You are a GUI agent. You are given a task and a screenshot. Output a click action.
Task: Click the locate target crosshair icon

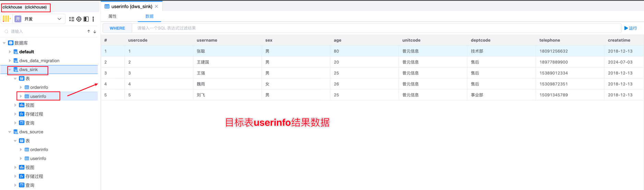pos(79,19)
